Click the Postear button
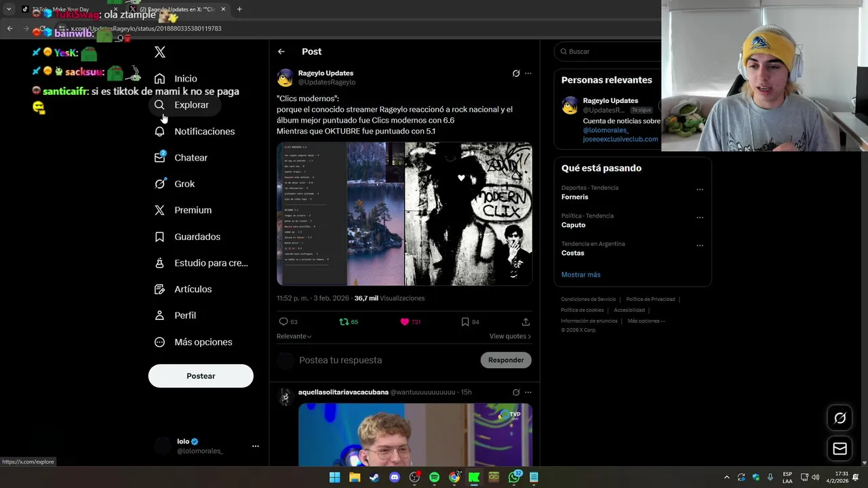 (x=201, y=376)
